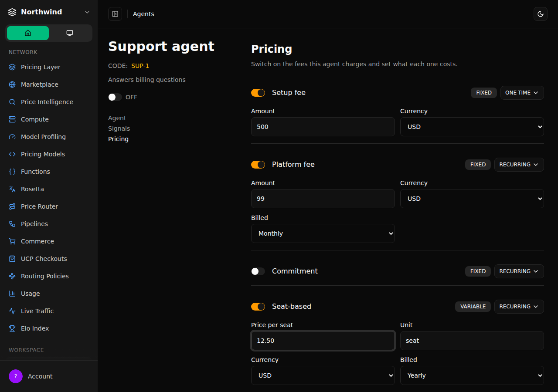Click the Elo Index trophy icon
The height and width of the screenshot is (392, 558).
tap(12, 328)
